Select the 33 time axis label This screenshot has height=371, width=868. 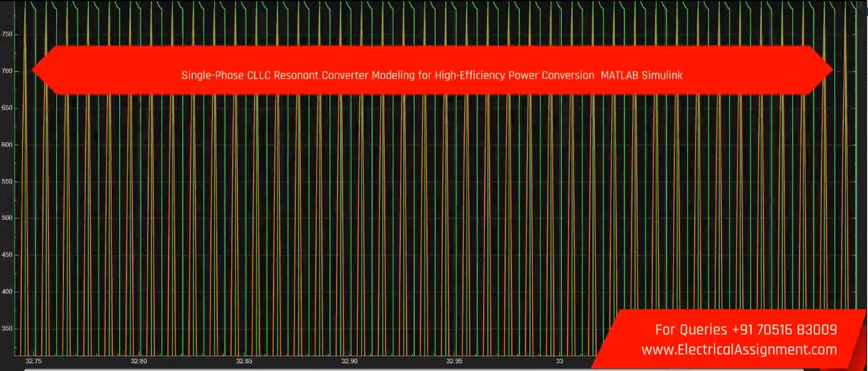(x=559, y=361)
